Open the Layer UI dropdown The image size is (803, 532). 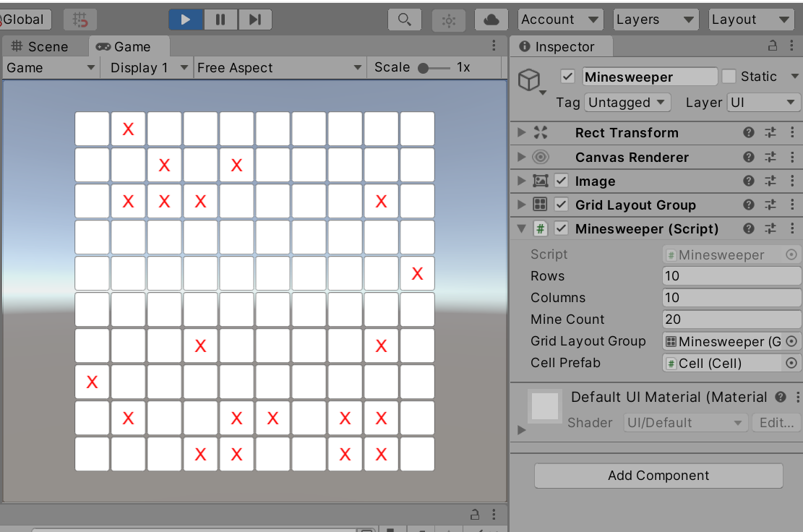point(763,103)
